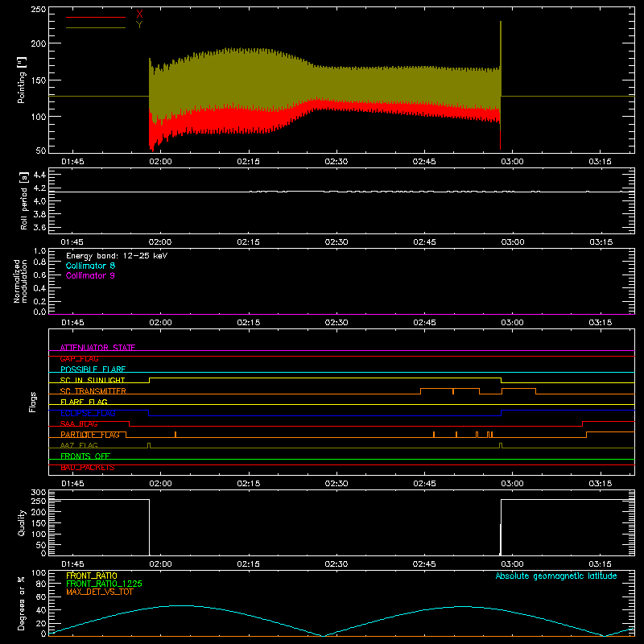644x644 pixels.
Task: Click the 01:45 time label under Quality plot
Action: click(72, 564)
